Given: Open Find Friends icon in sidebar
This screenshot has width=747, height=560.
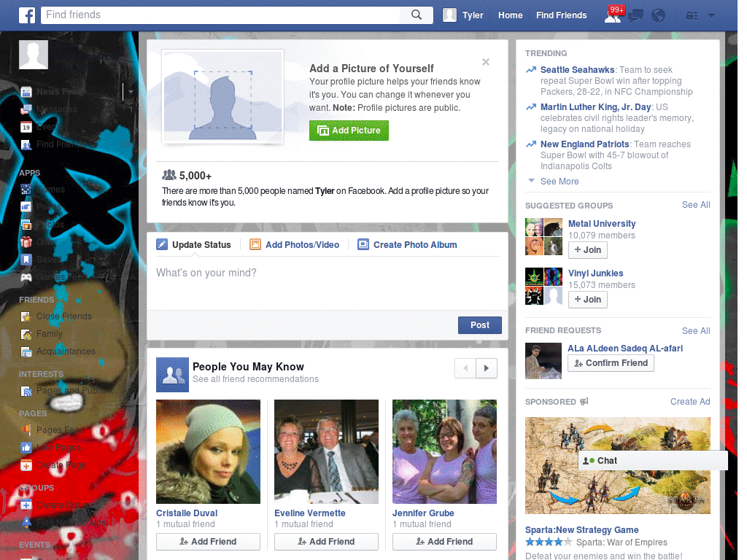Looking at the screenshot, I should (26, 144).
